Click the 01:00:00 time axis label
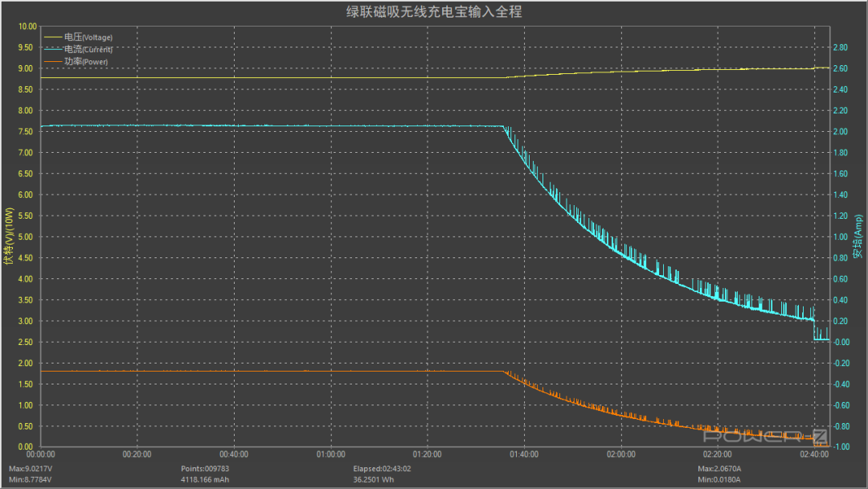The image size is (868, 489). [x=330, y=454]
